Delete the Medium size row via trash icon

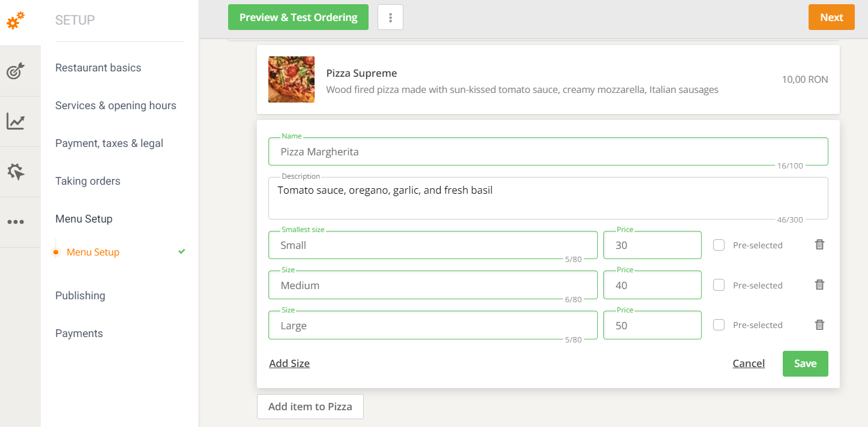pos(819,284)
